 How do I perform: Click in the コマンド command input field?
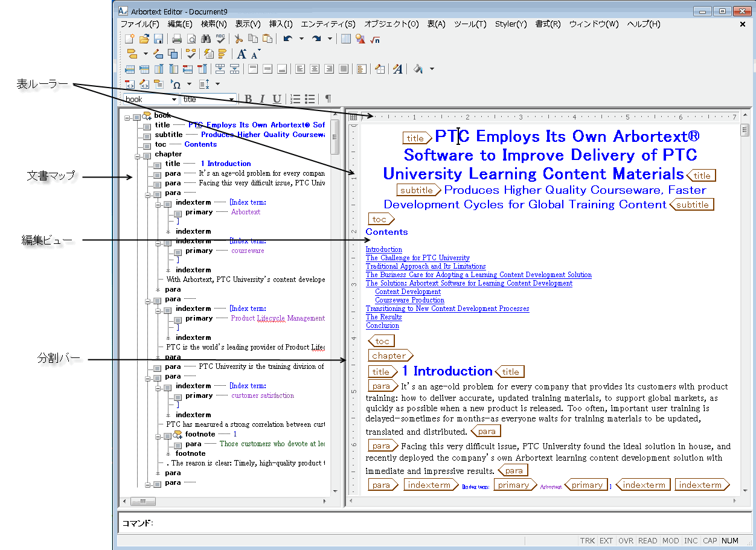click(x=434, y=523)
